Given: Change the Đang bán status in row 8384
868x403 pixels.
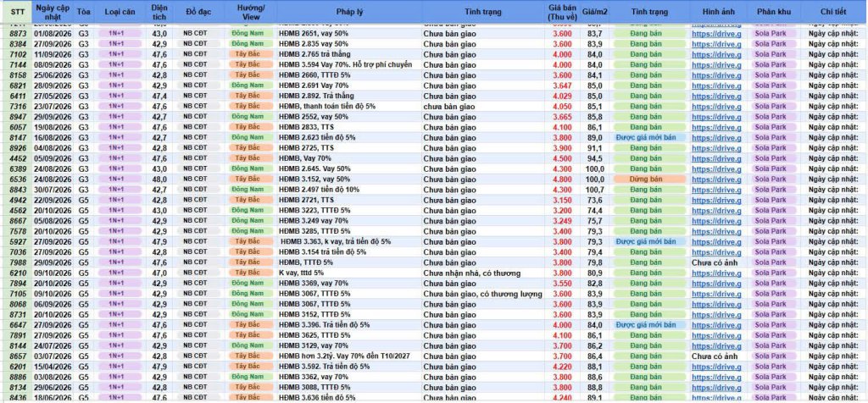Looking at the screenshot, I should [648, 44].
